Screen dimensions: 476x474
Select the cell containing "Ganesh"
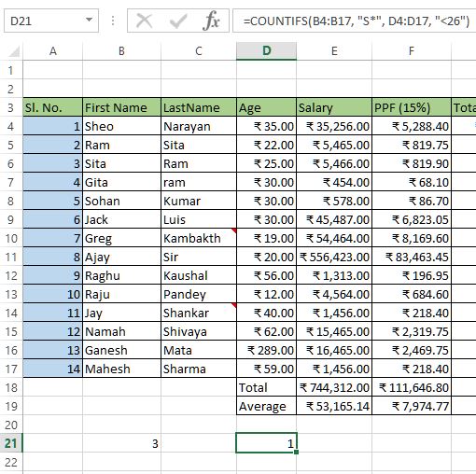pyautogui.click(x=121, y=350)
